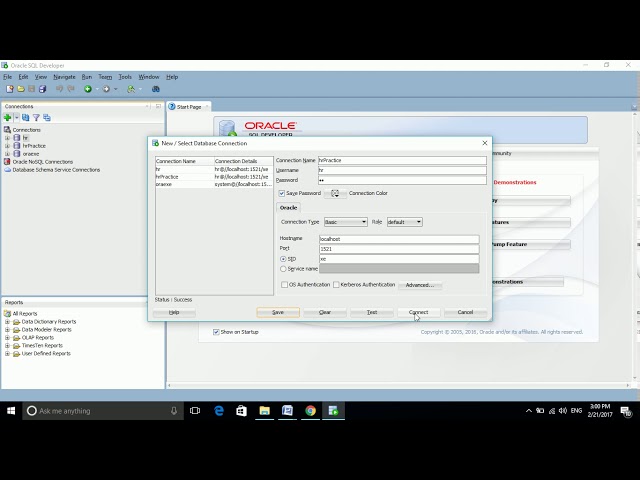Expand the hr connection node
Viewport: 640px width, 480px height.
click(7, 138)
